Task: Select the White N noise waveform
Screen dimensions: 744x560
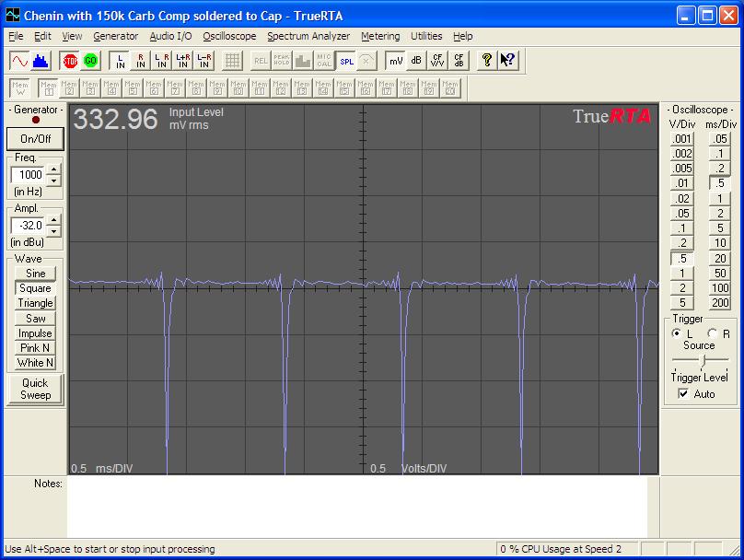Action: [35, 363]
